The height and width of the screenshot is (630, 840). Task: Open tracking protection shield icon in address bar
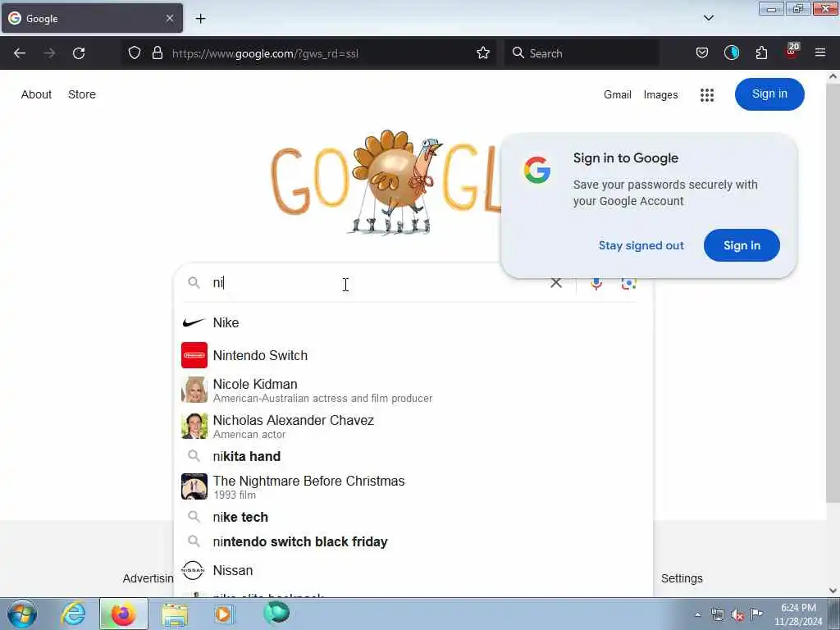(135, 53)
